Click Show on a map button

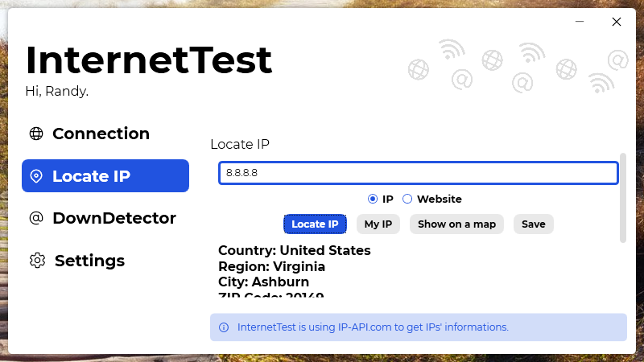456,224
